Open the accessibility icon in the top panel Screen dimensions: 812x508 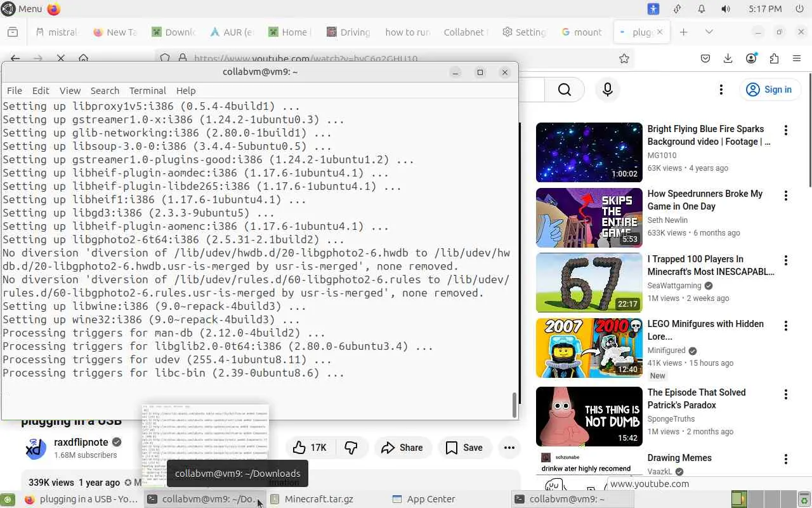(653, 9)
